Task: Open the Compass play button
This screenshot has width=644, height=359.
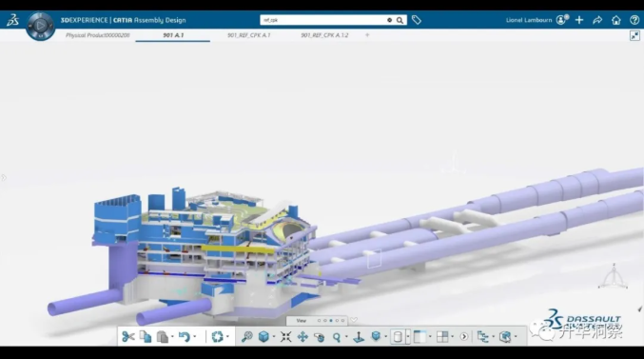Action: (x=40, y=26)
